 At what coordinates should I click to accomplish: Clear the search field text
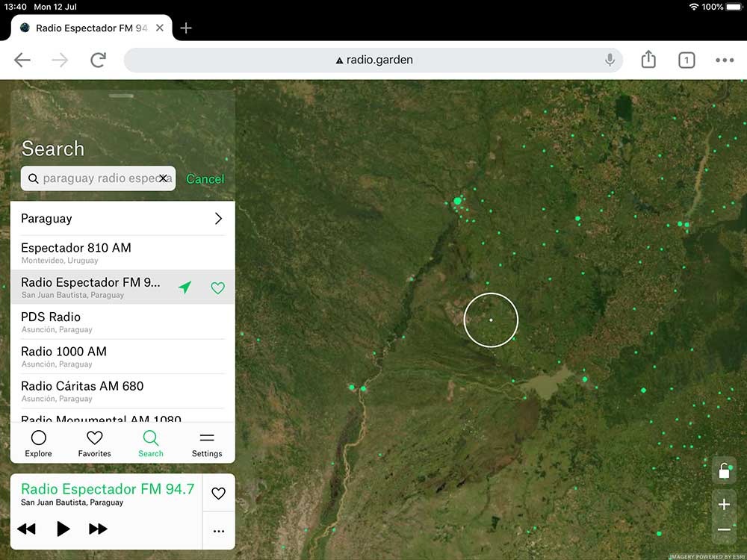point(163,178)
